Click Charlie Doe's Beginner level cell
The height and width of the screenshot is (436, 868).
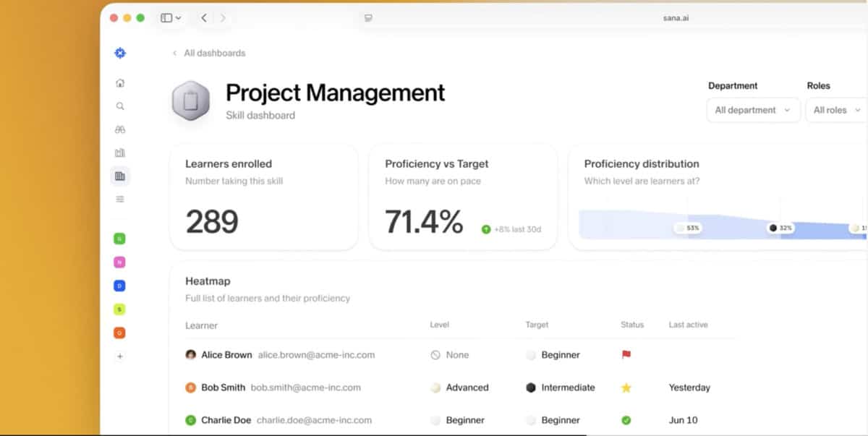[x=457, y=420]
